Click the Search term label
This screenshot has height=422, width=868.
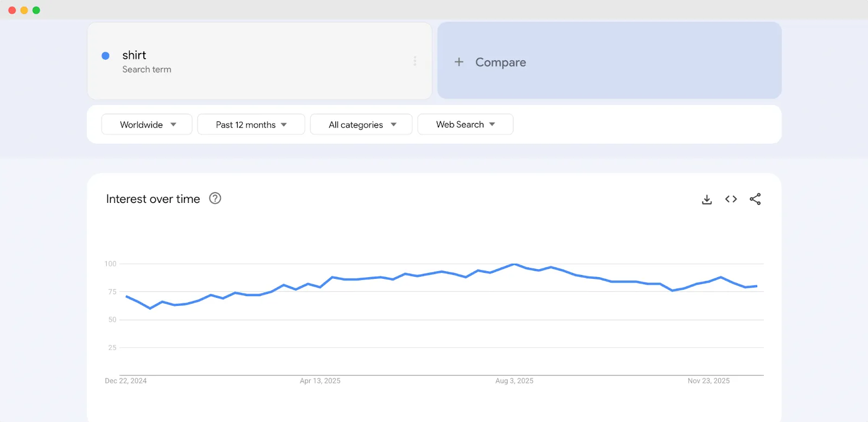[146, 69]
